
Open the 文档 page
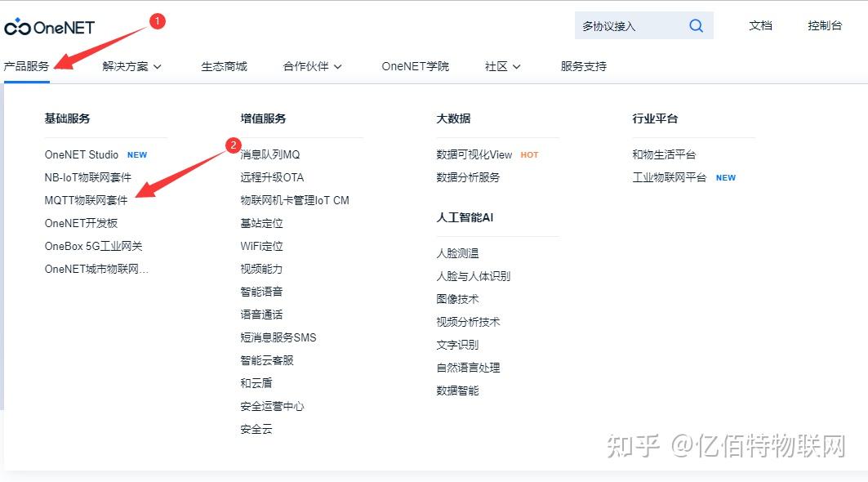coord(761,25)
